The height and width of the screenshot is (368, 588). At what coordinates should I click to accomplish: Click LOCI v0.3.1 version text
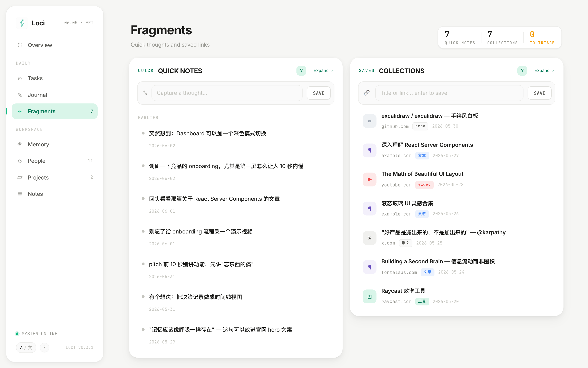click(79, 348)
